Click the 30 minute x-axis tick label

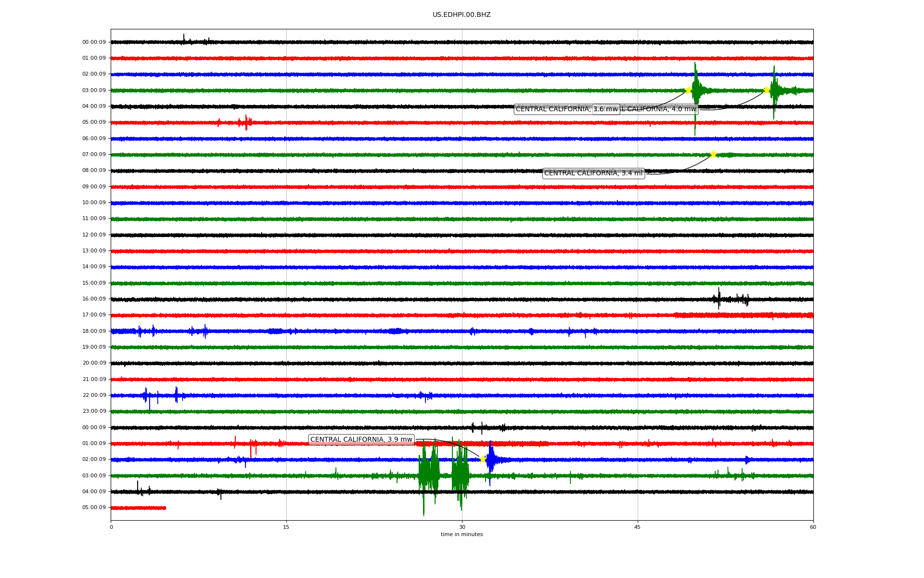(x=462, y=527)
